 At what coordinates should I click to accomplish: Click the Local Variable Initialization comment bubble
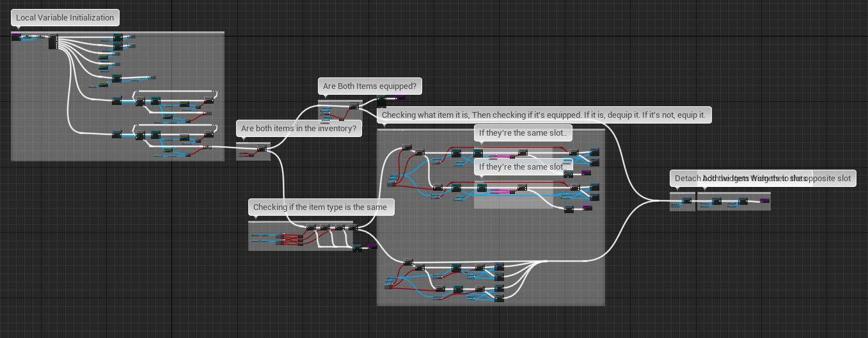pyautogui.click(x=65, y=18)
